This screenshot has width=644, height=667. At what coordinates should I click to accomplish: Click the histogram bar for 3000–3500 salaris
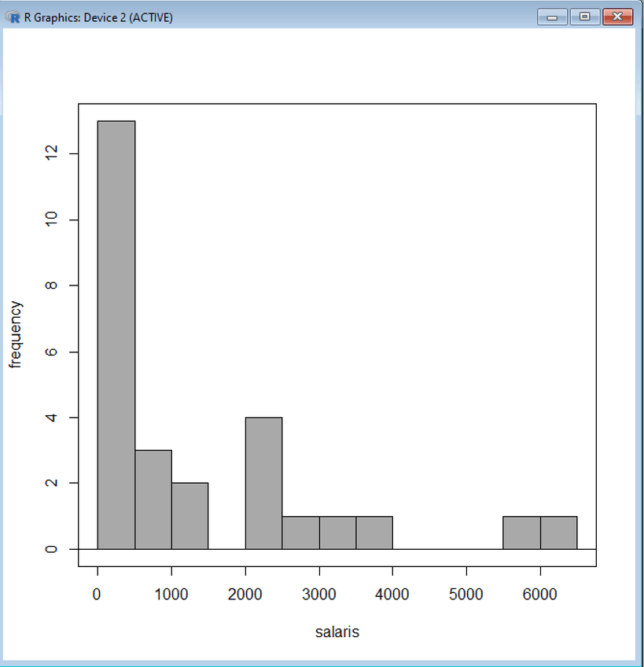[338, 532]
